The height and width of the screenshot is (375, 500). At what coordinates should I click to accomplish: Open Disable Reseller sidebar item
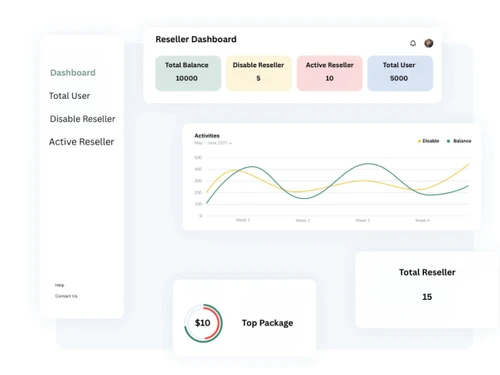pos(82,119)
